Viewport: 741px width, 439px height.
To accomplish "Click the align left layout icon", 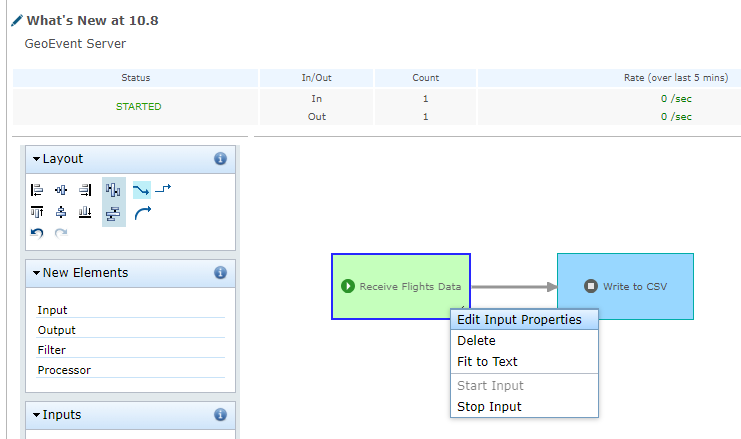I will (x=37, y=190).
